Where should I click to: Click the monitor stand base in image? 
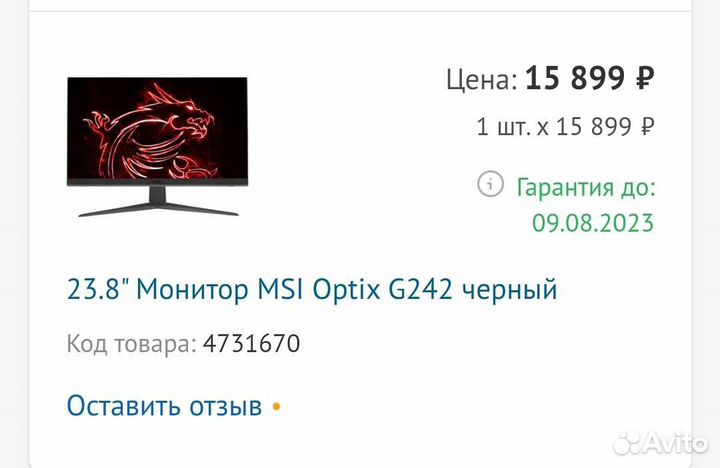[158, 209]
